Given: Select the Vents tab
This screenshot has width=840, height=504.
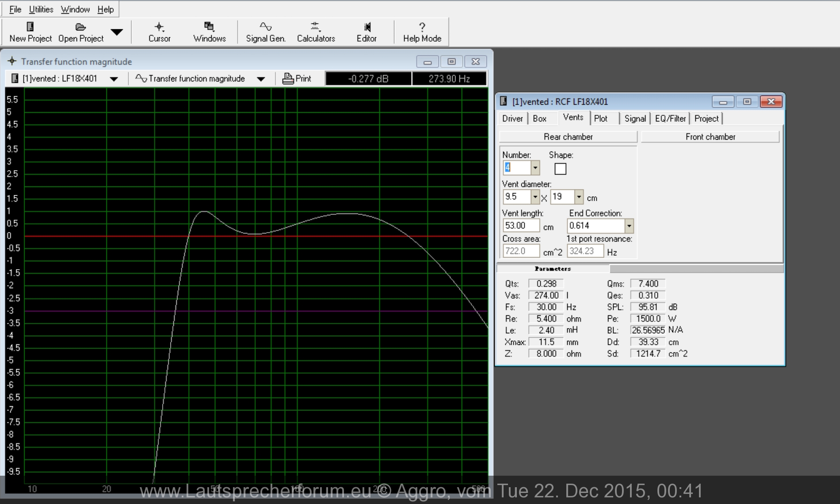Looking at the screenshot, I should point(573,117).
